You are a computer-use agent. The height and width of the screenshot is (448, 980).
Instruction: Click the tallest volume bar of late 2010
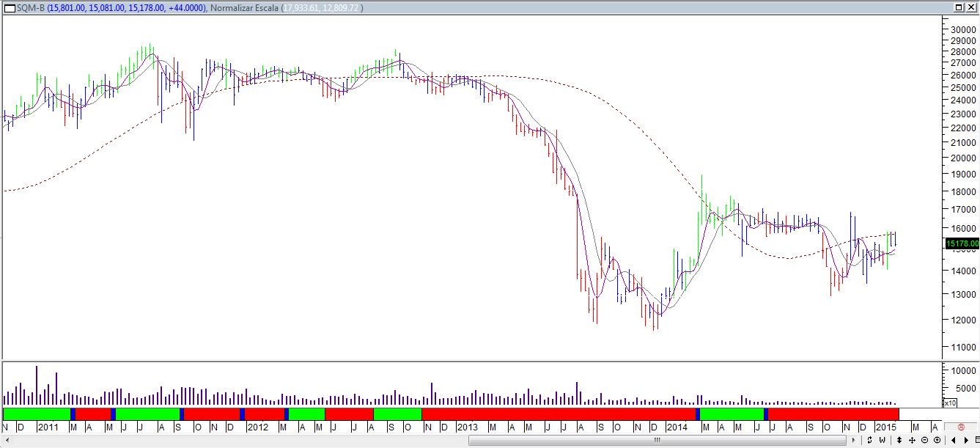coord(37,385)
